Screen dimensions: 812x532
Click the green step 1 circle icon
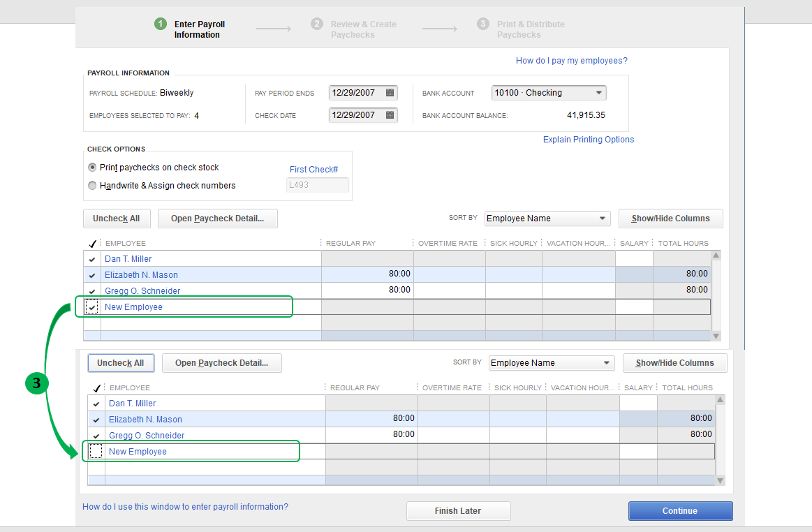[x=160, y=23]
